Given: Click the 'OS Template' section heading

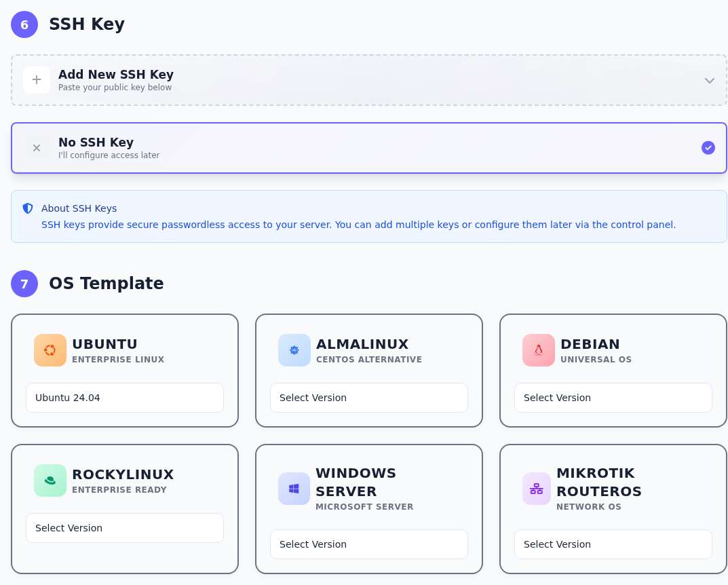Looking at the screenshot, I should 107,283.
